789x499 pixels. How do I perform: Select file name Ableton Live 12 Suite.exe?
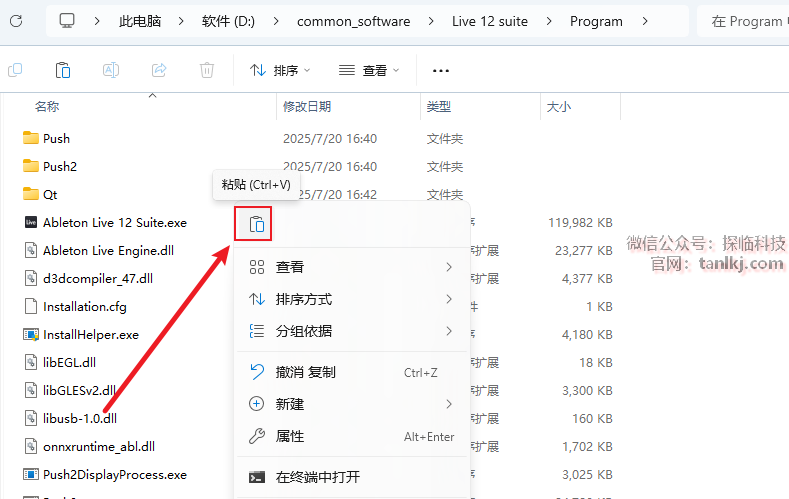click(x=115, y=222)
